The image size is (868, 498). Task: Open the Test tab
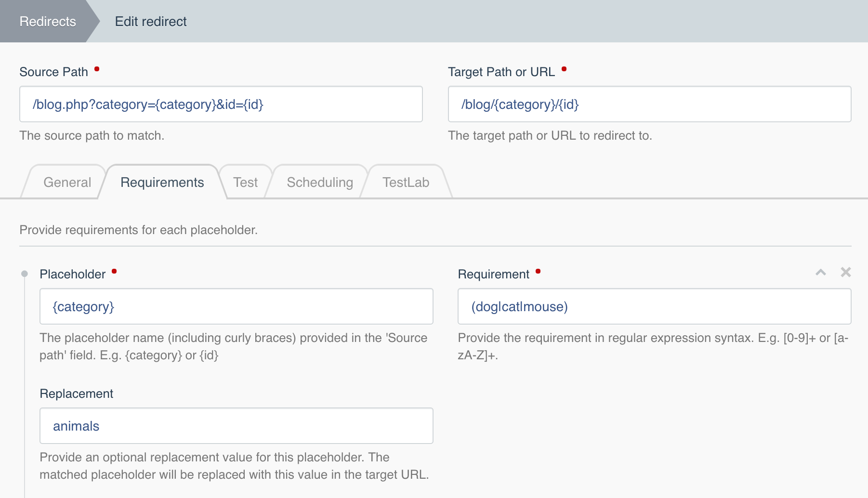(x=245, y=183)
